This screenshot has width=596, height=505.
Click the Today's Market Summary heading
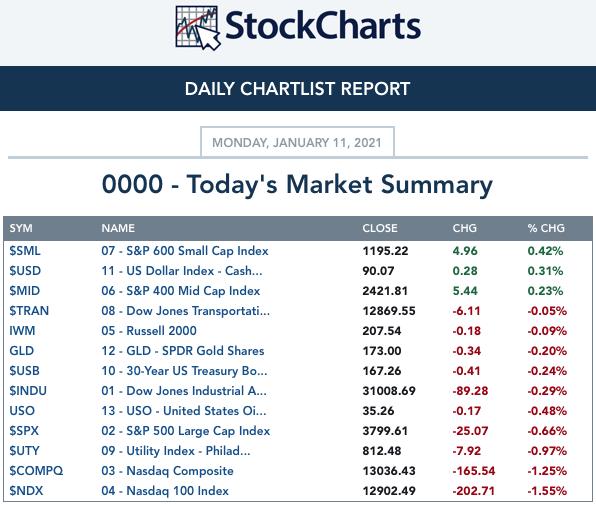click(x=297, y=184)
